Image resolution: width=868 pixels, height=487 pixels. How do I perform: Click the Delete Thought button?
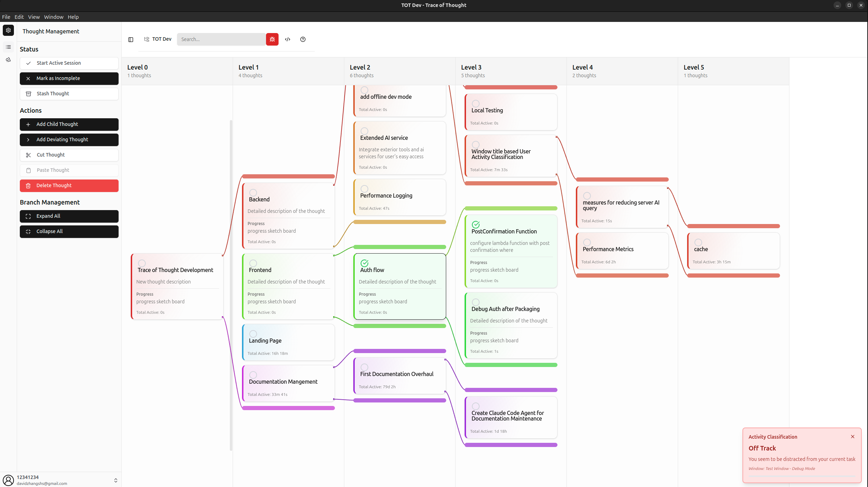[x=69, y=185]
